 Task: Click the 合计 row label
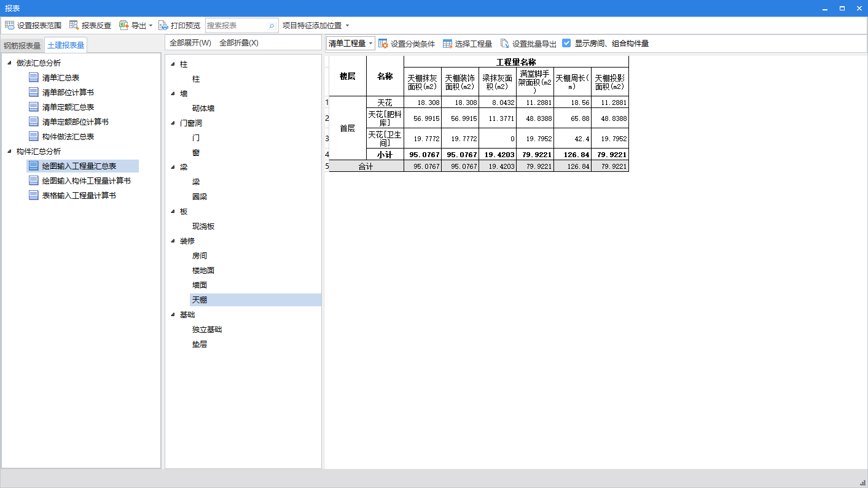(x=366, y=166)
